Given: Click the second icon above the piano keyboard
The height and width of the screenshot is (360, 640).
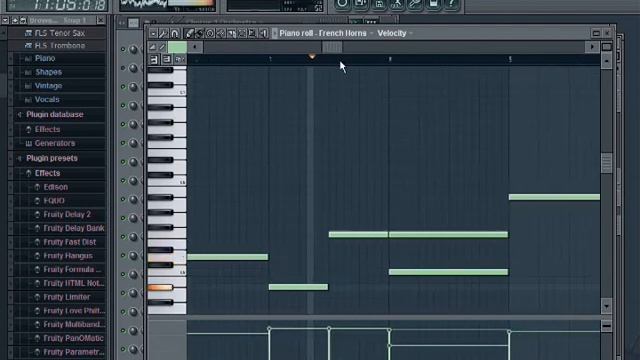Looking at the screenshot, I should point(167,60).
